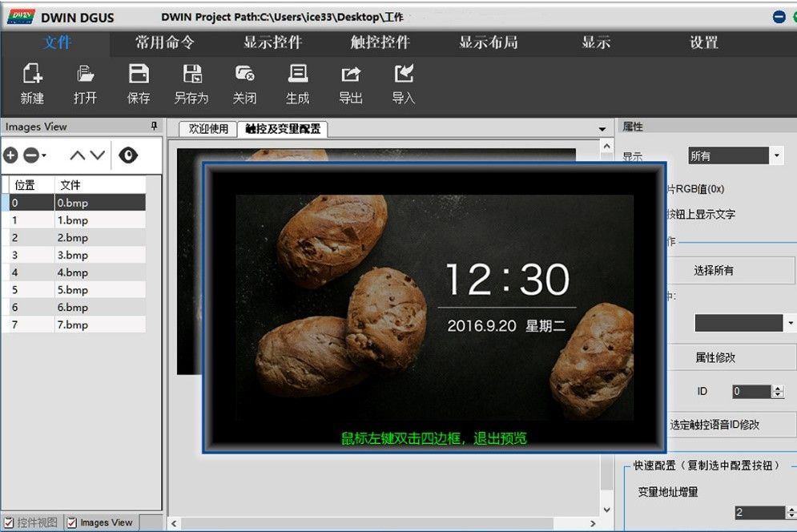Export using the 导出 icon
The height and width of the screenshot is (532, 797).
pos(351,75)
